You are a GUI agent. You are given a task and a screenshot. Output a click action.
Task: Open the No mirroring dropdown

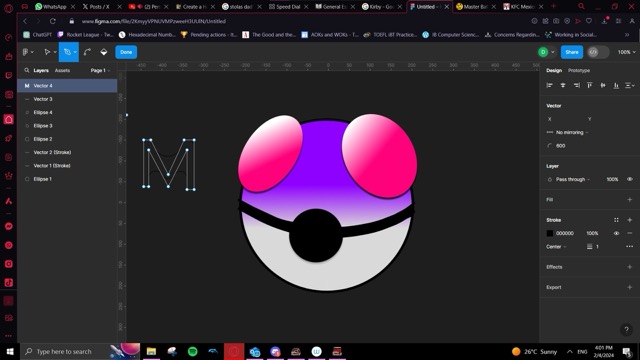(567, 132)
